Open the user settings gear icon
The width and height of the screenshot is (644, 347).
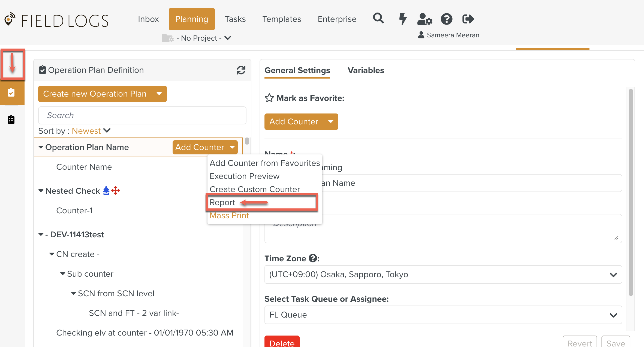coord(425,19)
